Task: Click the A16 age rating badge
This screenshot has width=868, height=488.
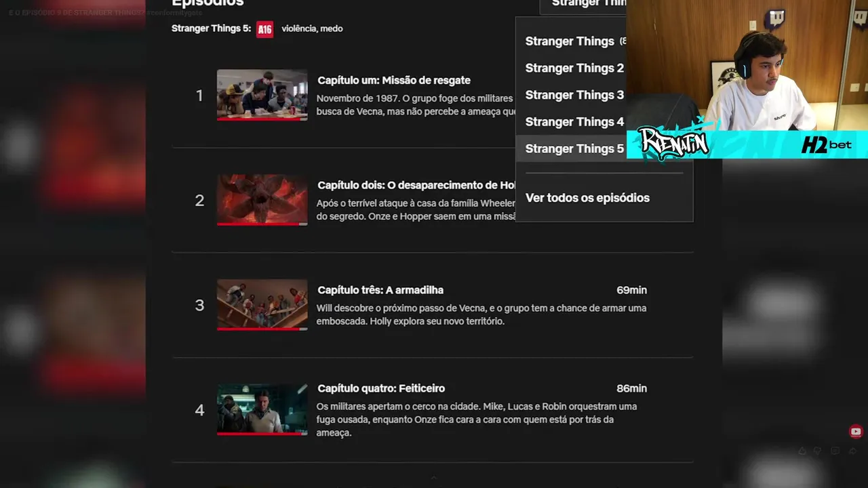Action: (x=264, y=30)
